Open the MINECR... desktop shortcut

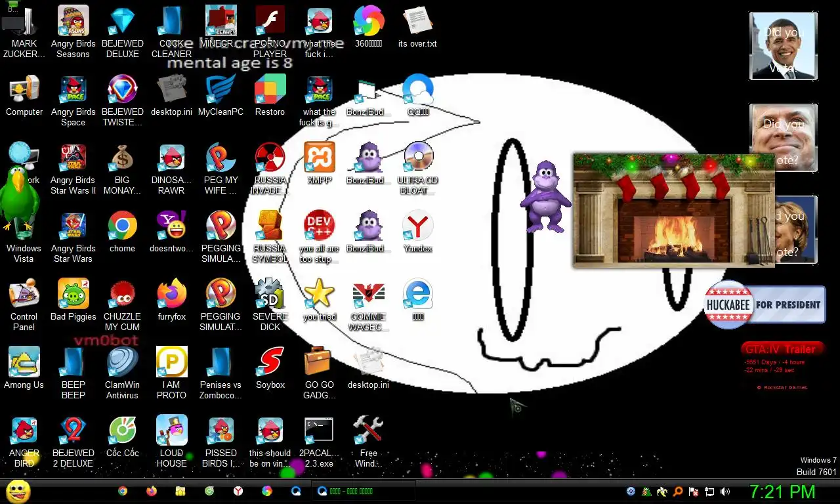[x=220, y=28]
